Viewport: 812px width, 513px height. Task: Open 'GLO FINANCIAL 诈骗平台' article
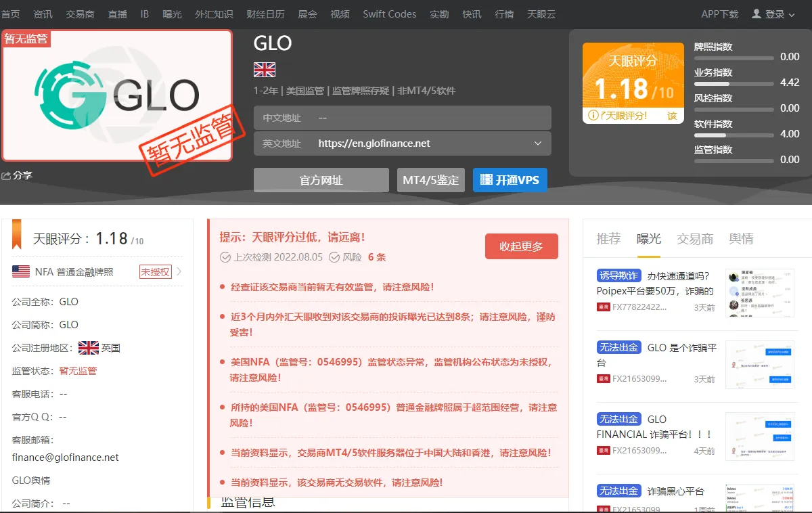(655, 426)
